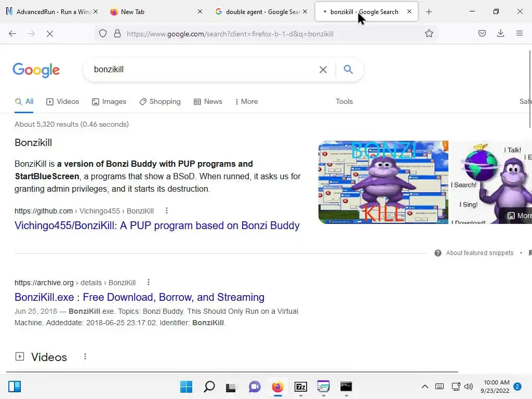
Task: Click the page vertical scrollbar
Action: (530, 89)
